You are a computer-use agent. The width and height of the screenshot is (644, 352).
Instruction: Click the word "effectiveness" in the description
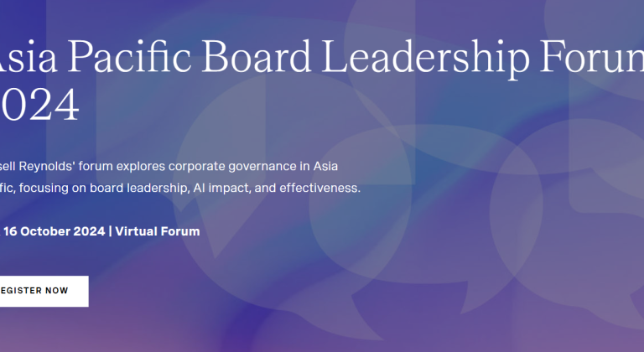click(x=319, y=188)
